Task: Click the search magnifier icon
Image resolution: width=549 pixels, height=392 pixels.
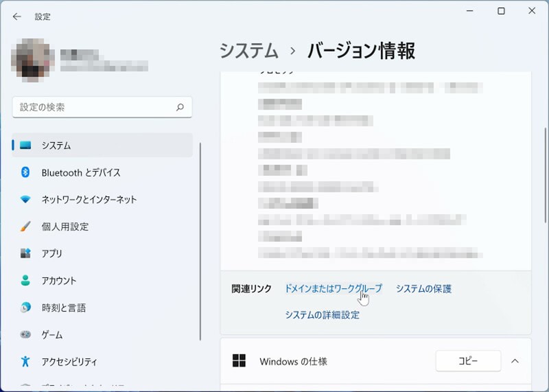Action: tap(180, 107)
